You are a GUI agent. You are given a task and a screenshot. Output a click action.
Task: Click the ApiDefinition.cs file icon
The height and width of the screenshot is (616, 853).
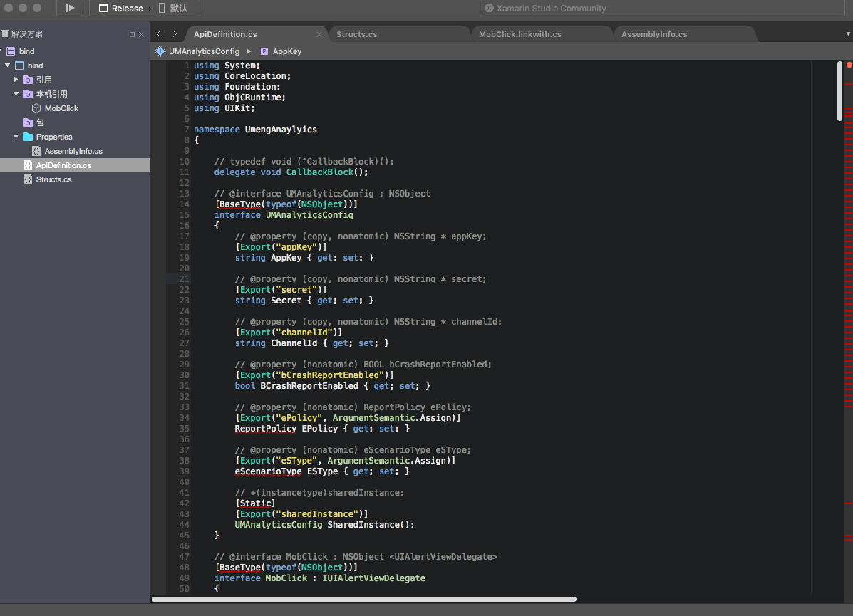point(28,165)
